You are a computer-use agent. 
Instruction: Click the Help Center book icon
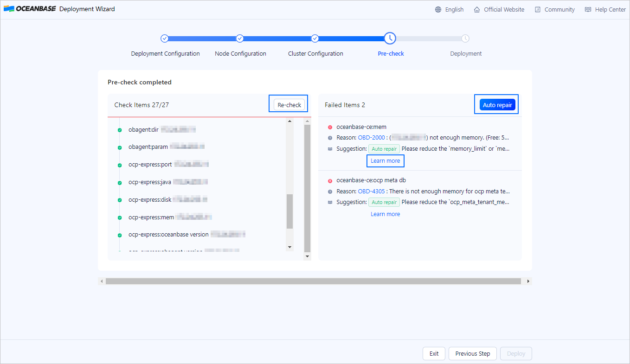[x=588, y=9]
